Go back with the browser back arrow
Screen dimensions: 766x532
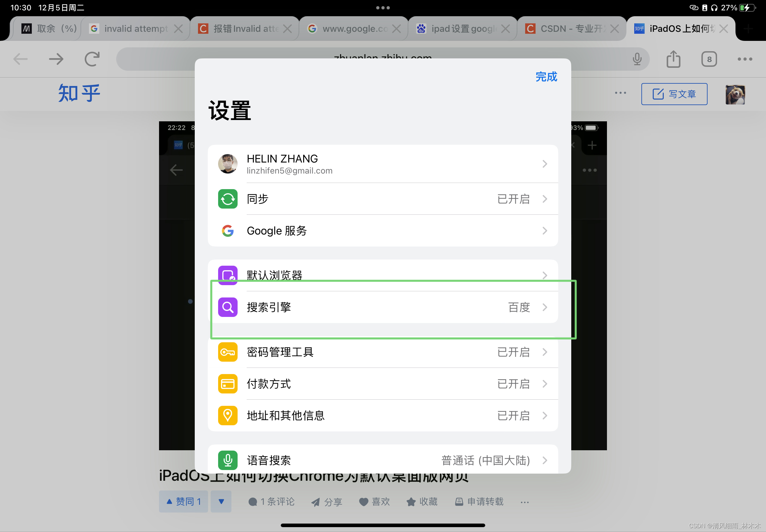click(x=20, y=59)
